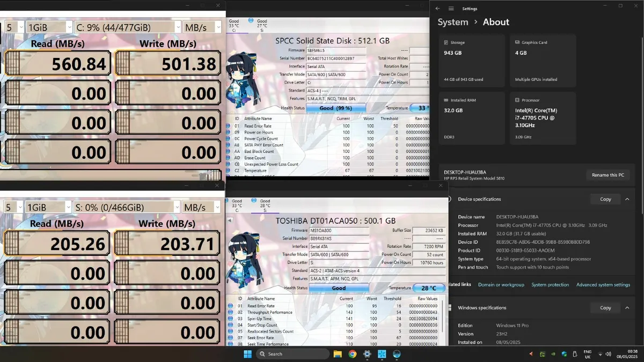Open File Explorer from the taskbar
Viewport: 644px width, 362px height.
tap(338, 354)
